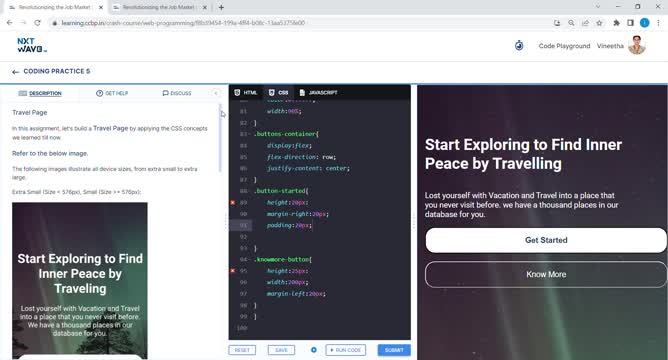Image resolution: width=668 pixels, height=360 pixels.
Task: Place cursor on padding line 91 in editor
Action: (x=289, y=225)
